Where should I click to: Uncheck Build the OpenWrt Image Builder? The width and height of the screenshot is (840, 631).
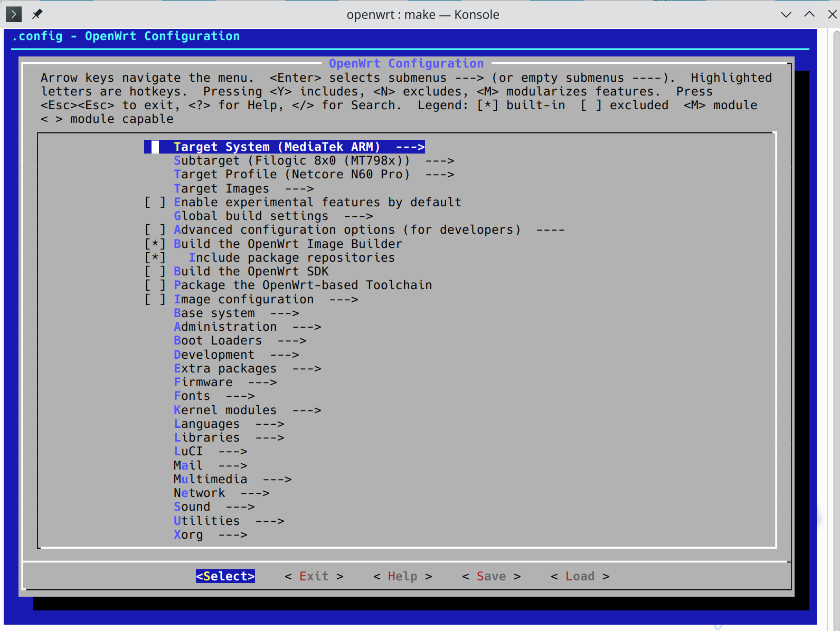point(155,244)
